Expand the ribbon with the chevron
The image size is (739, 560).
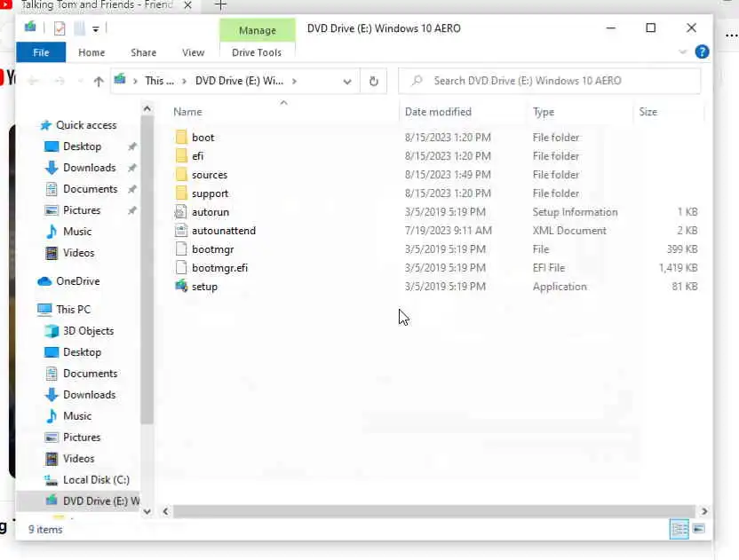(682, 51)
